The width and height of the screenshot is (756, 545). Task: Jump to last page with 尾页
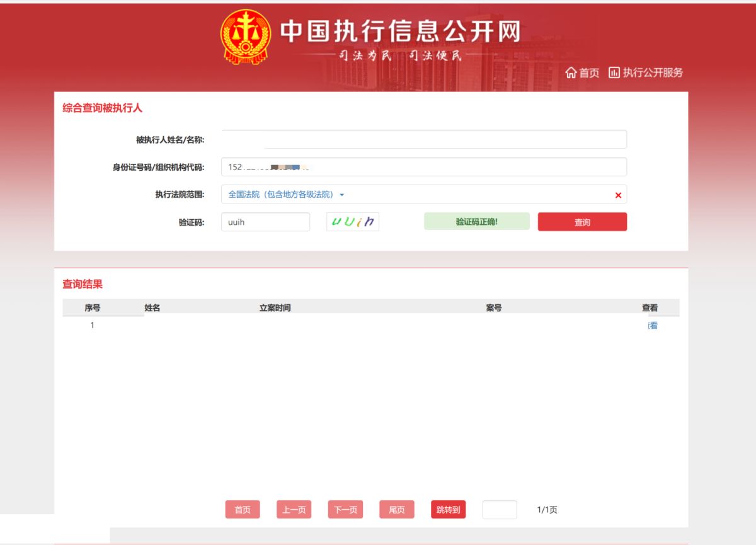[396, 510]
